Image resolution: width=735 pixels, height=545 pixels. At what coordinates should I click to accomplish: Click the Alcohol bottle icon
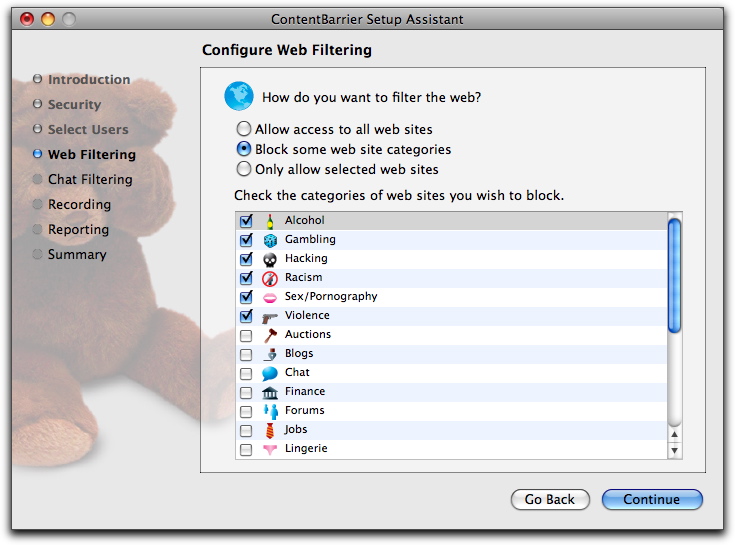(x=270, y=221)
